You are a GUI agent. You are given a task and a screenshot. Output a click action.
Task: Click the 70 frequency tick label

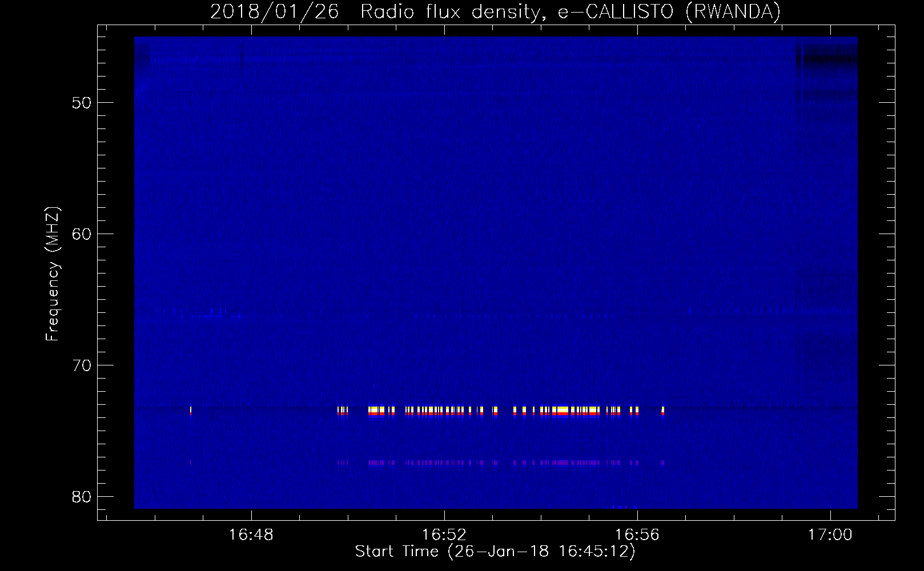pos(82,365)
